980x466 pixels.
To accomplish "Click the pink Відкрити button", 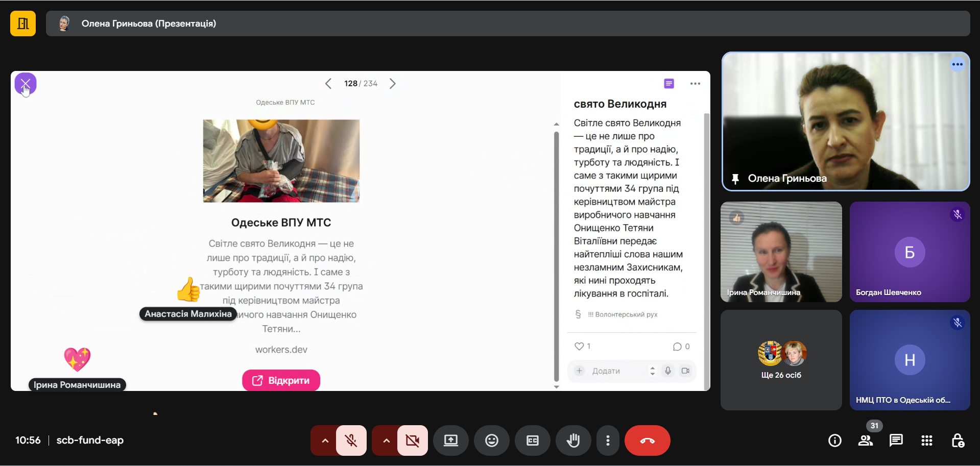I will coord(281,380).
